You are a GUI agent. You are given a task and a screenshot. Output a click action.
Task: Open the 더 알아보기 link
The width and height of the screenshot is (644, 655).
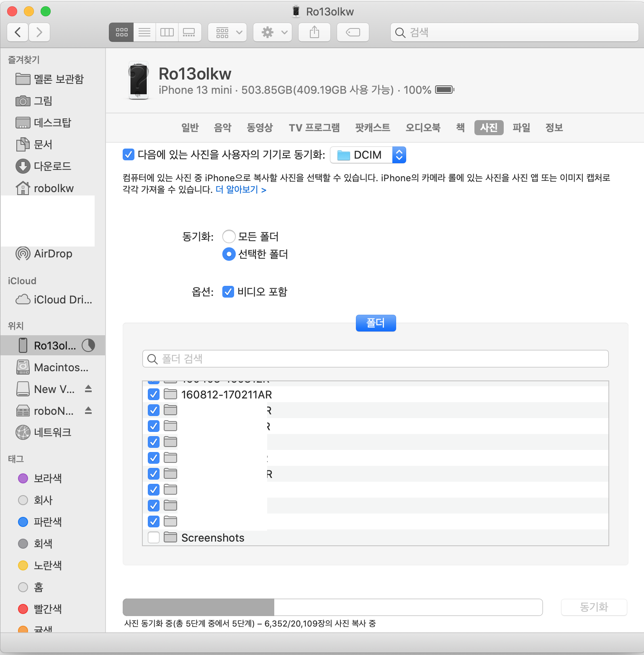click(241, 190)
